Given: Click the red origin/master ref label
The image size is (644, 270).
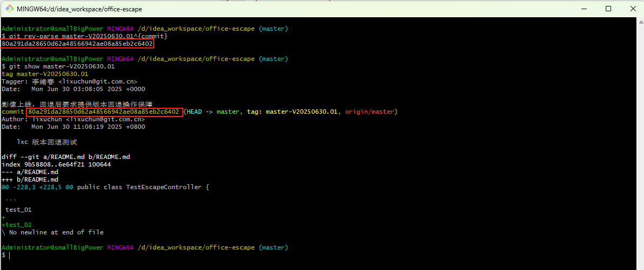Looking at the screenshot, I should coord(369,112).
